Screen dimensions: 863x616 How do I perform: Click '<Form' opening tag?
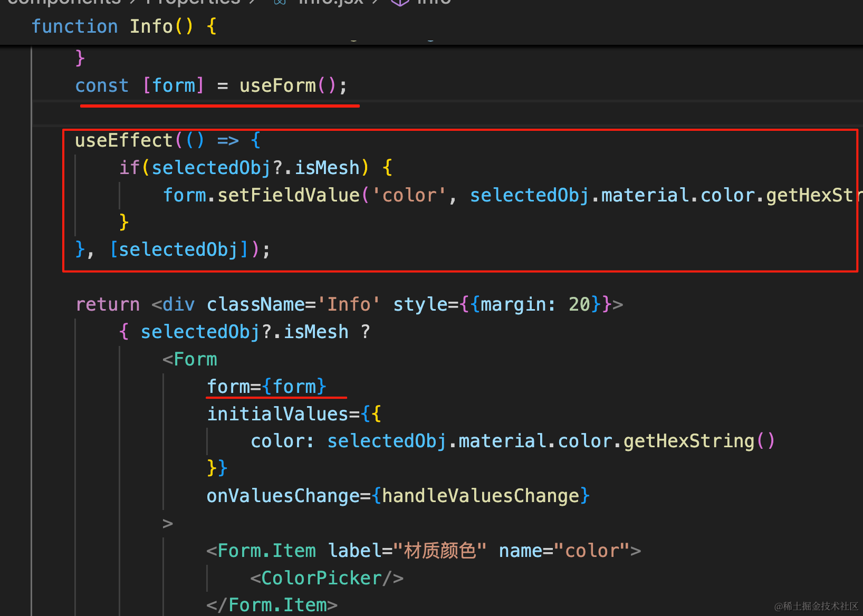(190, 359)
